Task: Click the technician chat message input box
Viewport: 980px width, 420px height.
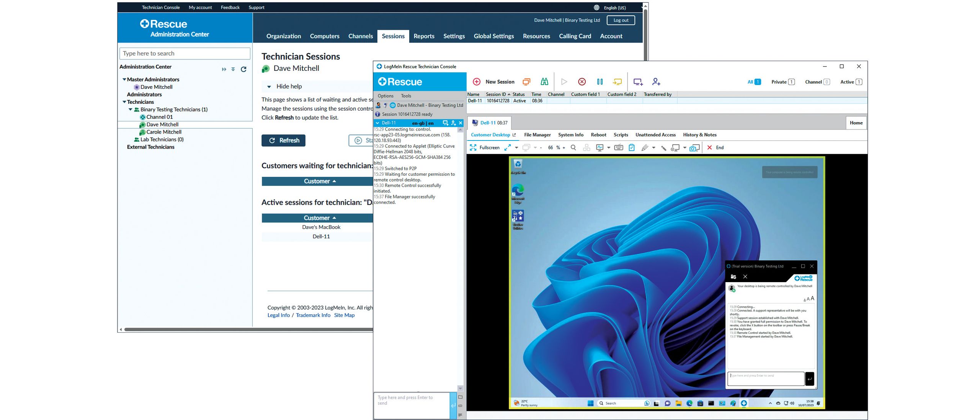Action: 412,405
